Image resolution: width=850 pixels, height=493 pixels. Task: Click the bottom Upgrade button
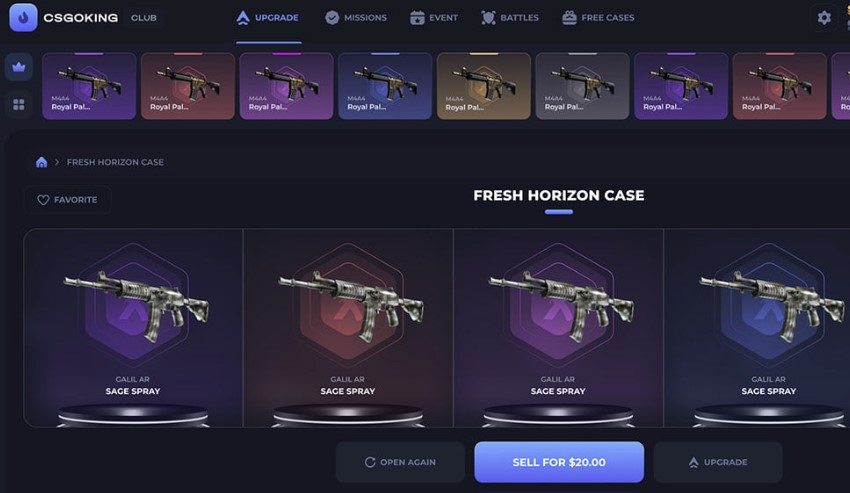pyautogui.click(x=718, y=462)
